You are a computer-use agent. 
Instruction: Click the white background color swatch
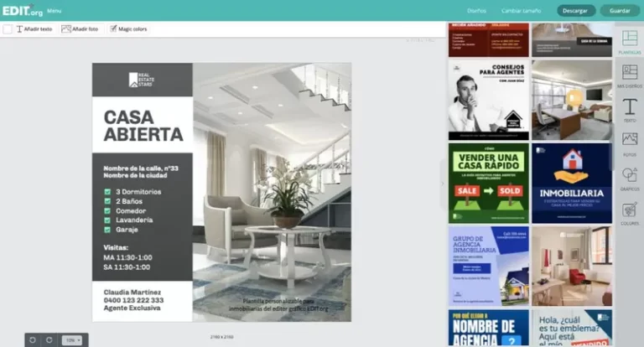[8, 28]
